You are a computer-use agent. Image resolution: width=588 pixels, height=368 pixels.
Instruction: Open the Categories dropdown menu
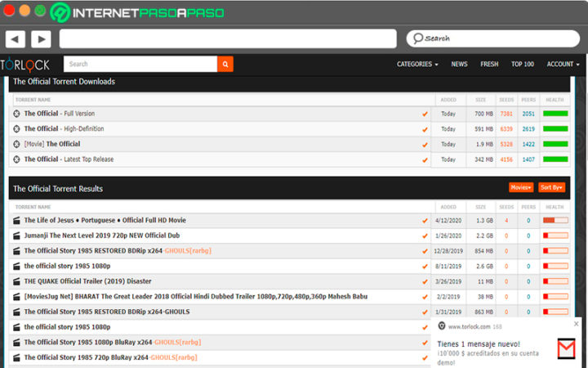(x=416, y=64)
